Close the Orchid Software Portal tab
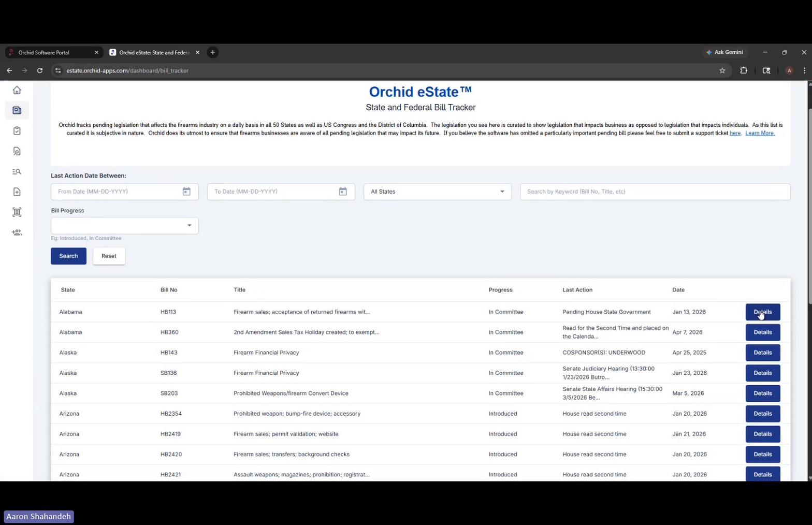Viewport: 812px width, 525px height. (x=96, y=52)
